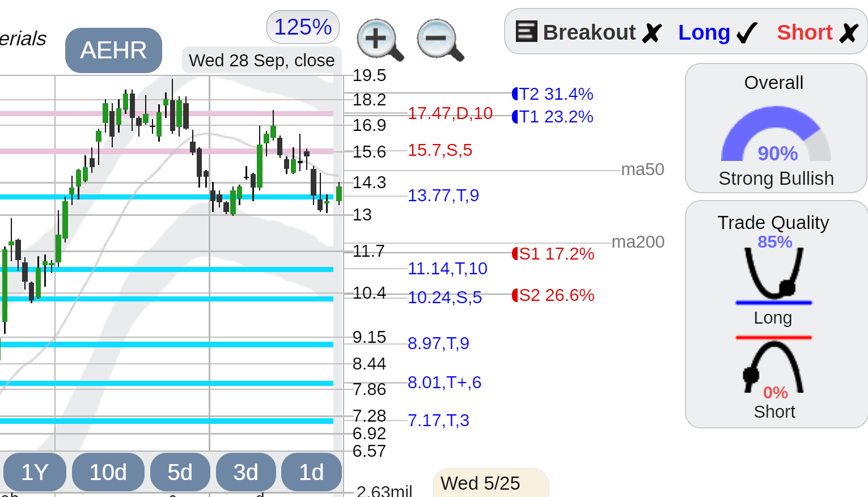Toggle the Short filter
The height and width of the screenshot is (497, 868).
818,32
